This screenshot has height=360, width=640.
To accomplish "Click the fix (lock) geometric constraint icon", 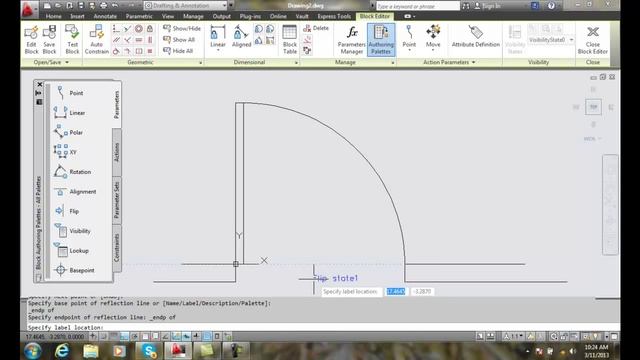I will 150,29.
